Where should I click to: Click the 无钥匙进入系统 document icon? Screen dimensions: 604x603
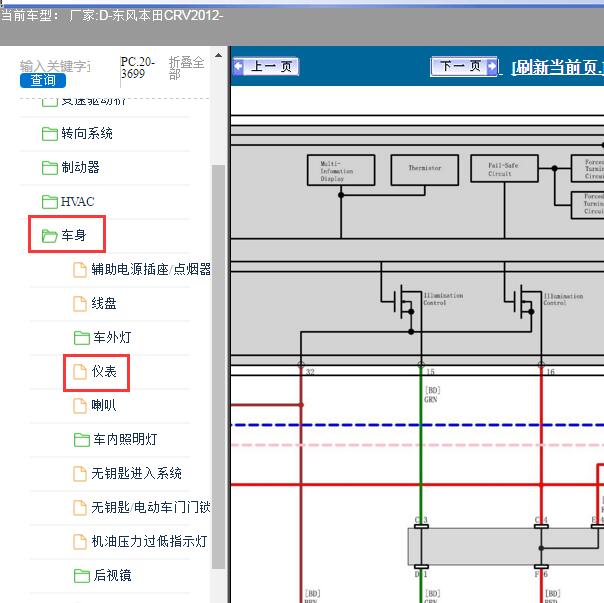coord(80,474)
